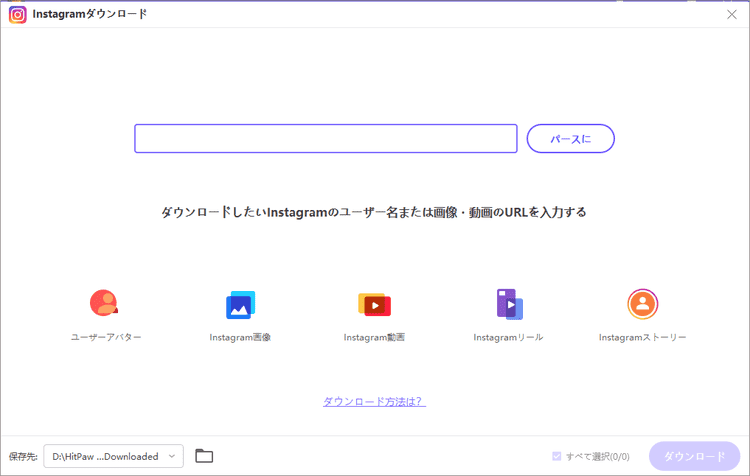
Task: Close the Instagramダウンロード window
Action: (732, 14)
